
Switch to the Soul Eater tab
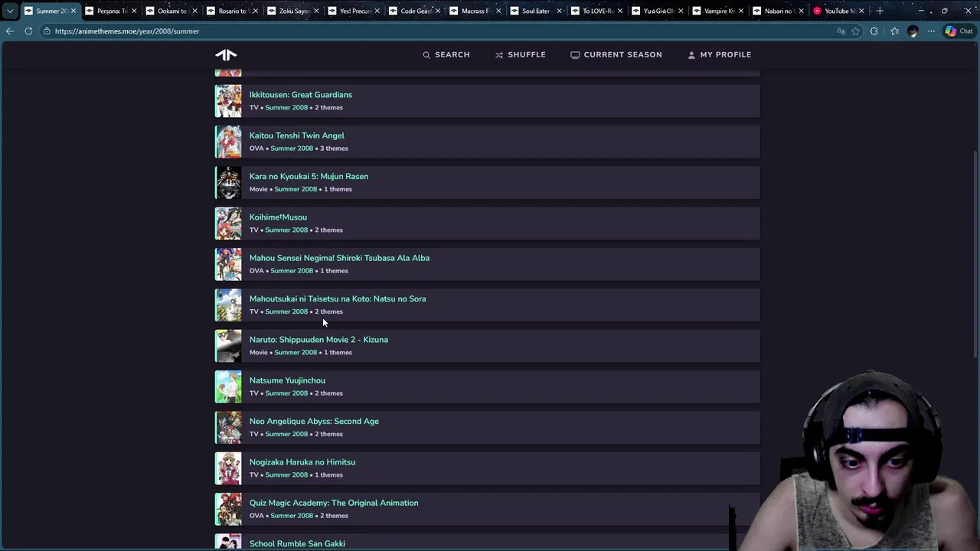(536, 11)
